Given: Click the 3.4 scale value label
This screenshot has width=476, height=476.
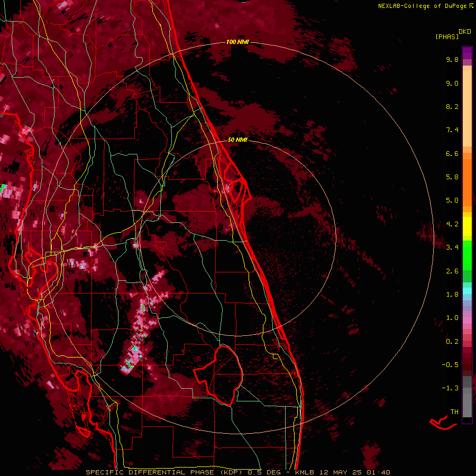Looking at the screenshot, I should (x=452, y=248).
